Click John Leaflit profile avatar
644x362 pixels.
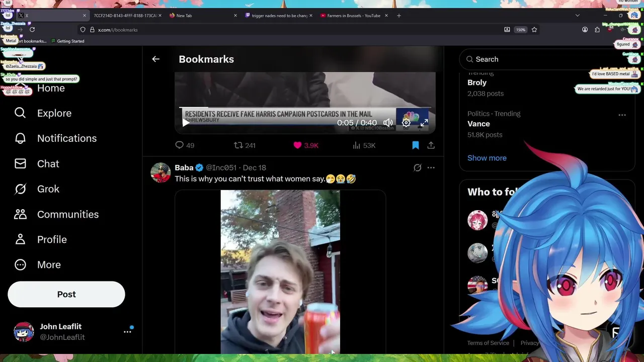tap(24, 332)
